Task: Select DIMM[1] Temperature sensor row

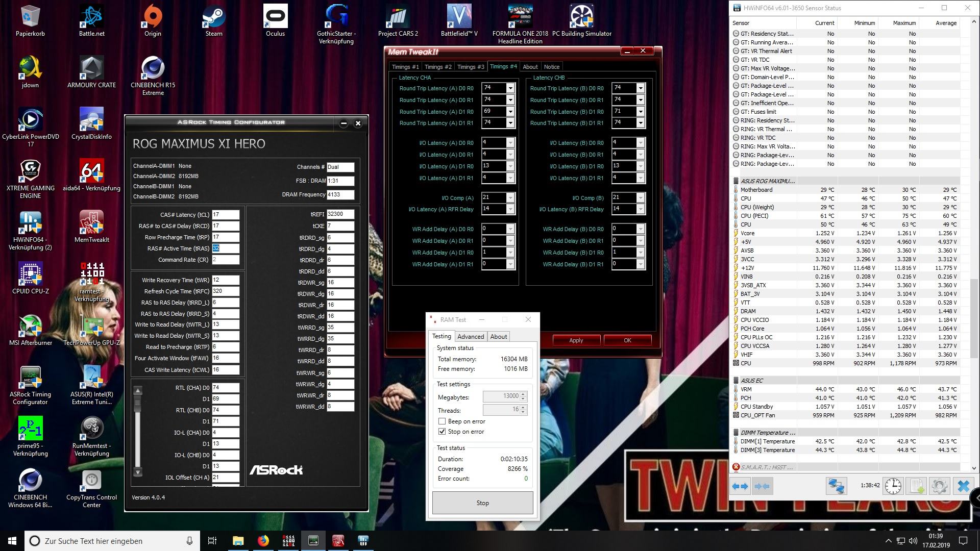Action: point(845,441)
